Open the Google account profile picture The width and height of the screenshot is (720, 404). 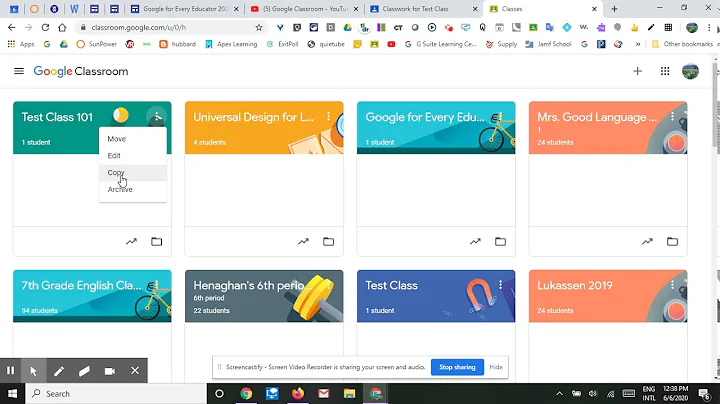point(690,71)
